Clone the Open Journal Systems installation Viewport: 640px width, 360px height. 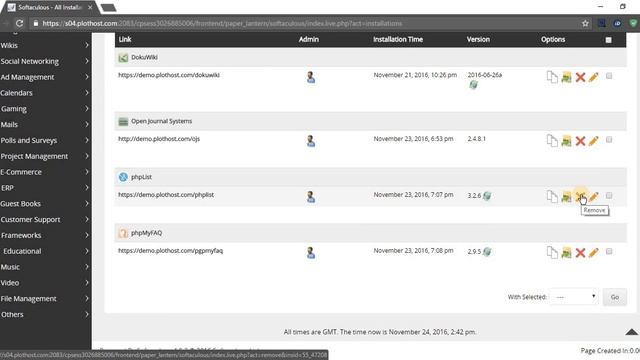point(552,141)
